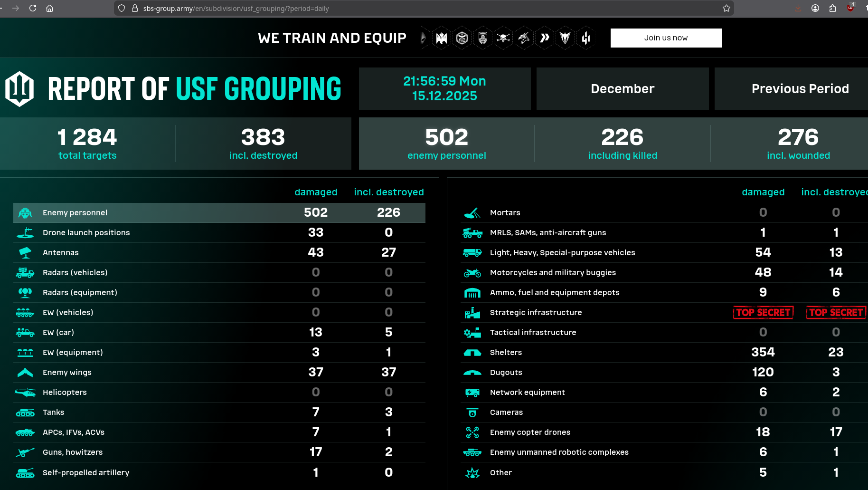Click the Dugouts row icon
The width and height of the screenshot is (868, 490).
(x=472, y=373)
